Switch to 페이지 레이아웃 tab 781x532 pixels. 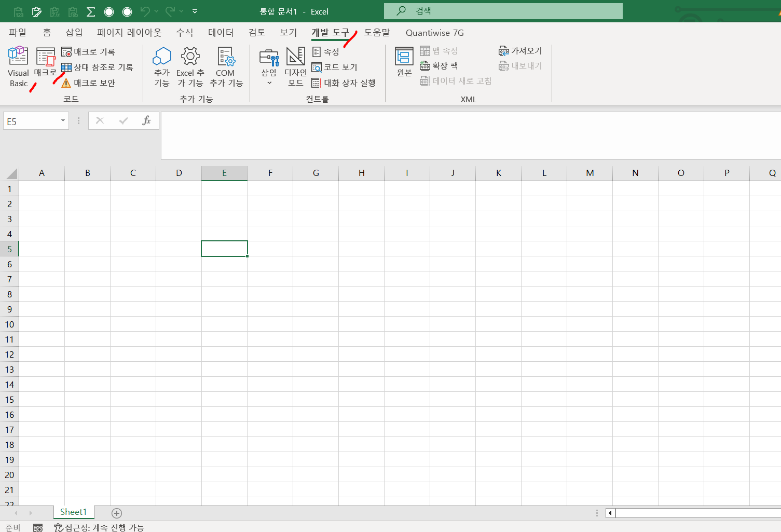[x=129, y=33]
